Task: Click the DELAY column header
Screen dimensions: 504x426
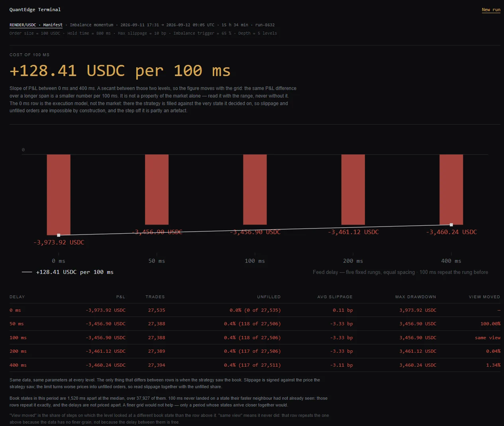Action: point(17,297)
